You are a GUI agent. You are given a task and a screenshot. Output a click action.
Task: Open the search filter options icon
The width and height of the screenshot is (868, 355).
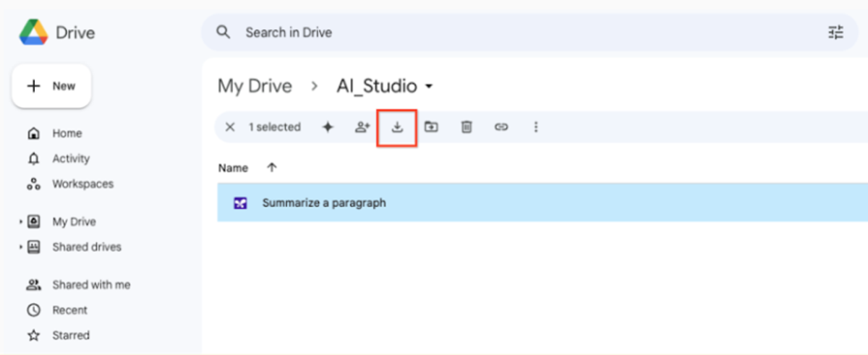[x=835, y=33]
